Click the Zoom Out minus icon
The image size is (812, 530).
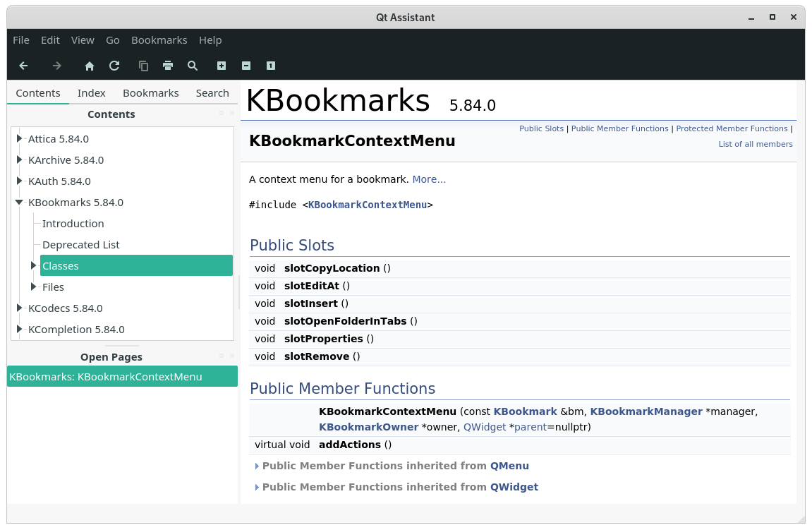point(246,66)
